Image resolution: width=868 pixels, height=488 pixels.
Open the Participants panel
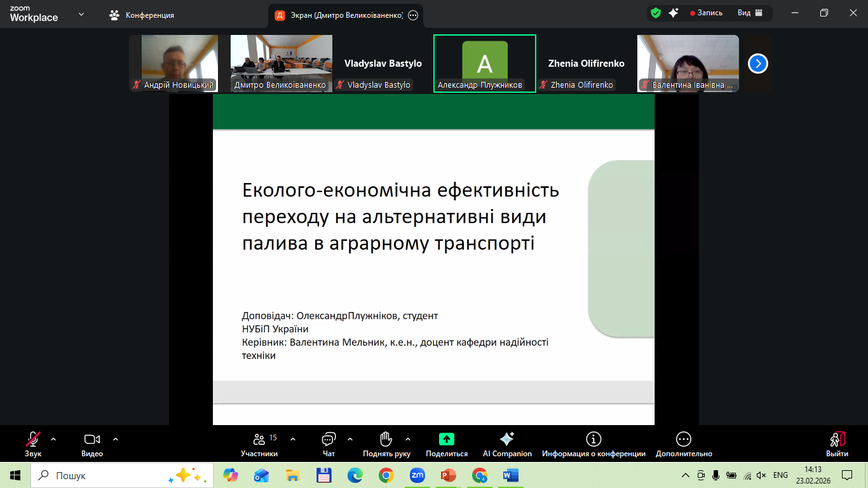259,444
